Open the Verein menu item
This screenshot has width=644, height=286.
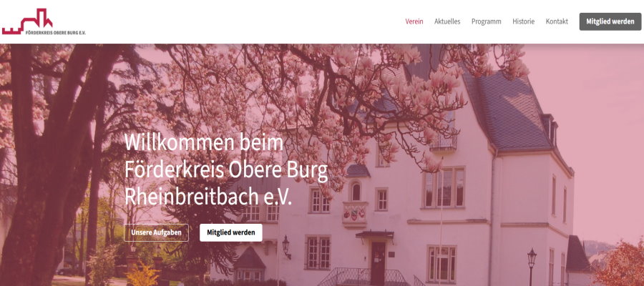[414, 21]
